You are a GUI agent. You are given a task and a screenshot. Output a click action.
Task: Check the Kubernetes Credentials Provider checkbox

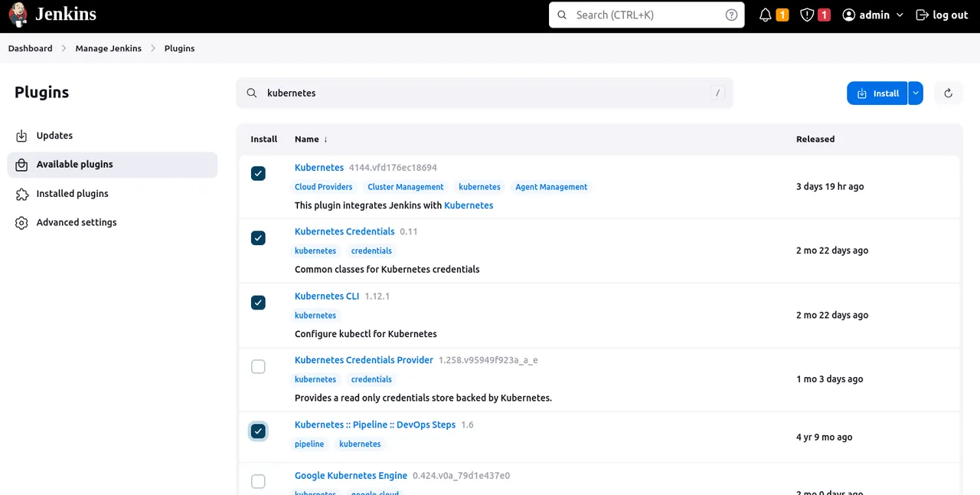(258, 367)
